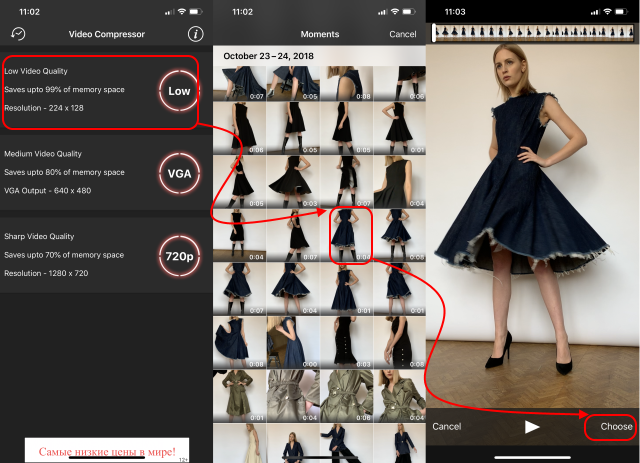Tap 'Resolution - 1280 x 720' text
Viewport: 640px width, 463px height.
tap(46, 273)
